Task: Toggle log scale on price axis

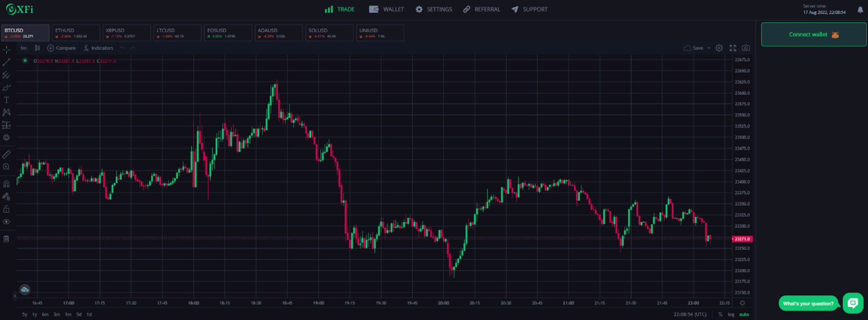Action: click(x=731, y=314)
